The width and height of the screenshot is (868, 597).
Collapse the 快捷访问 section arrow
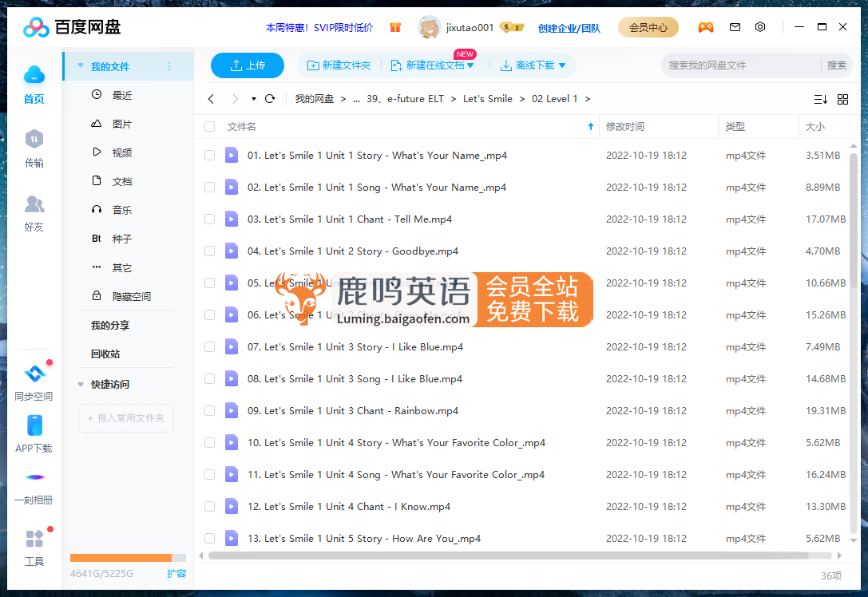click(x=81, y=385)
